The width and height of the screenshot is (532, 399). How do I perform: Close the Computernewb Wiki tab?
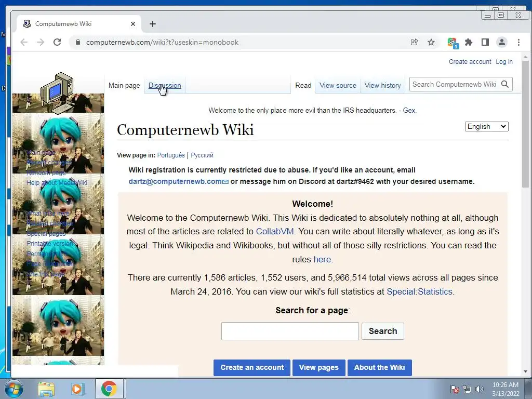[133, 24]
